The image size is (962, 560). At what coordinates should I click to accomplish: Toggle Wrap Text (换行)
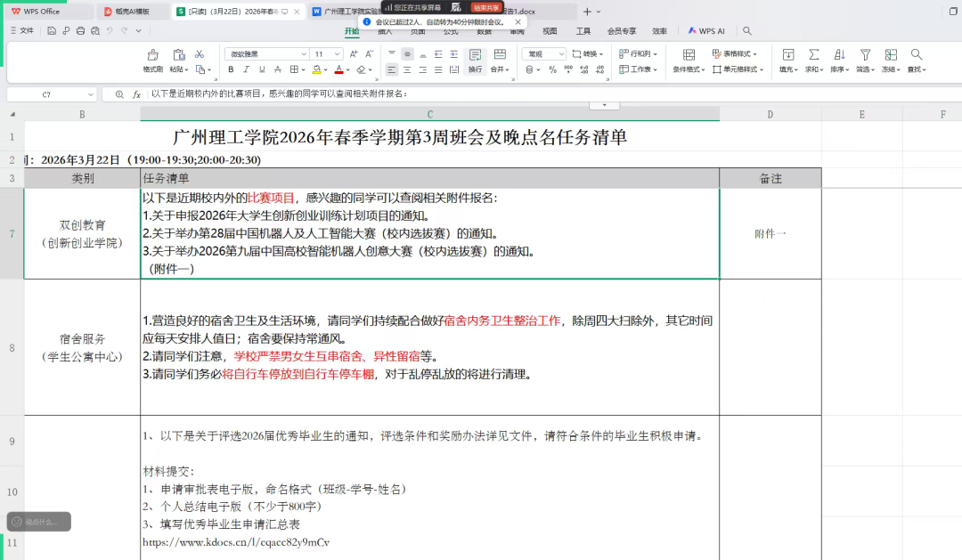point(475,60)
